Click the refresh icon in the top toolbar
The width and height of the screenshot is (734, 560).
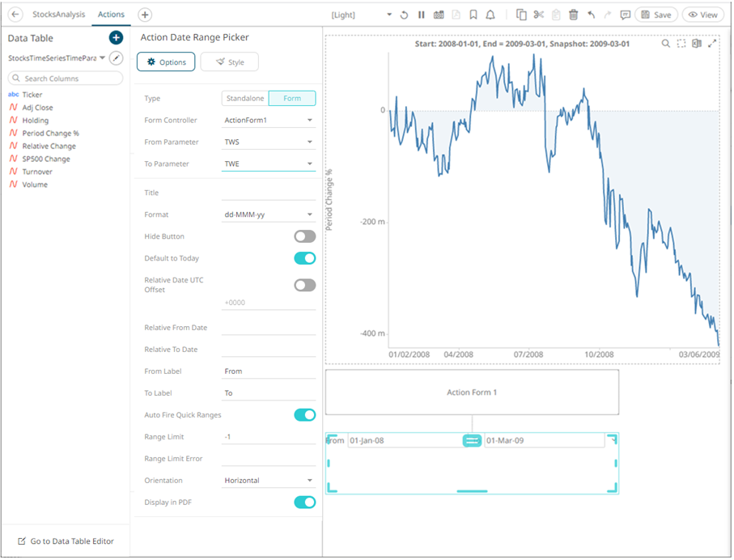(405, 15)
